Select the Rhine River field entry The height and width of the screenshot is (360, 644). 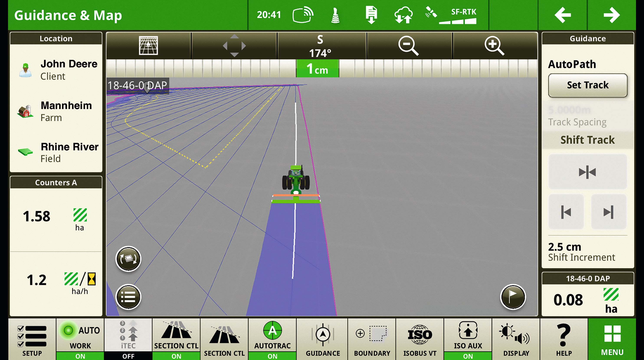pos(56,152)
